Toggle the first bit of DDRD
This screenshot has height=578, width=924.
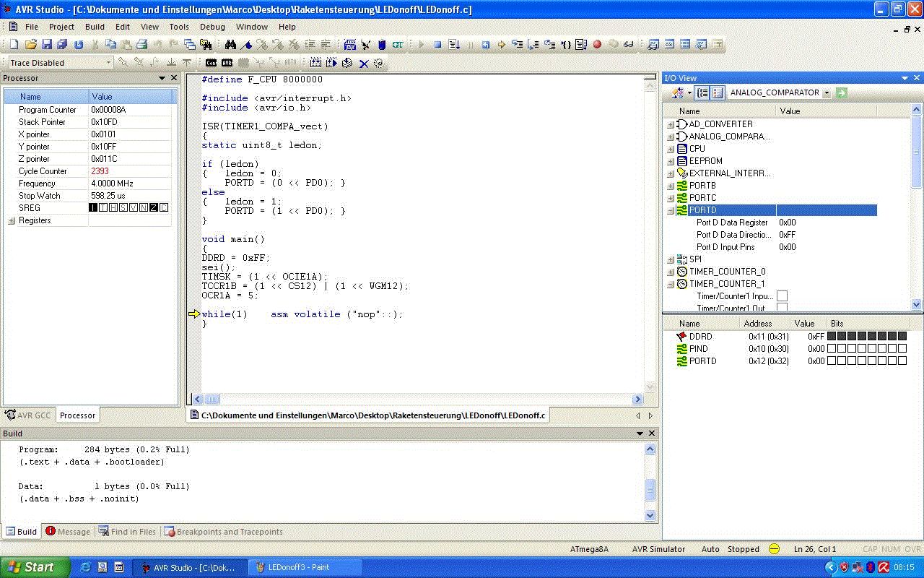(832, 337)
